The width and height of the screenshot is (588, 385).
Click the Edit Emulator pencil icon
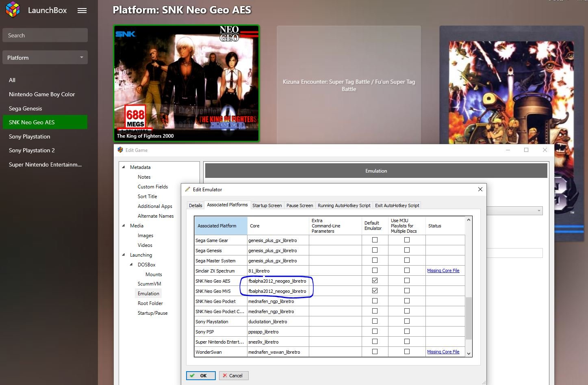[x=187, y=189]
